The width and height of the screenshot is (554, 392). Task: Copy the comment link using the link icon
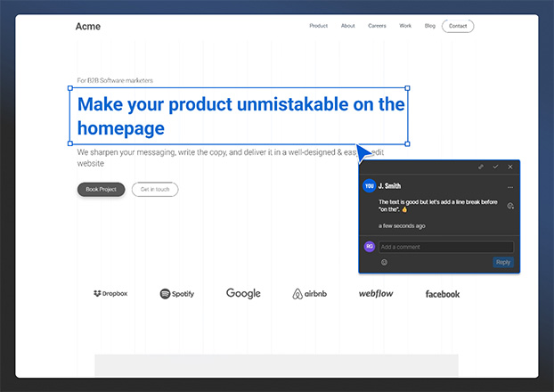coord(481,167)
